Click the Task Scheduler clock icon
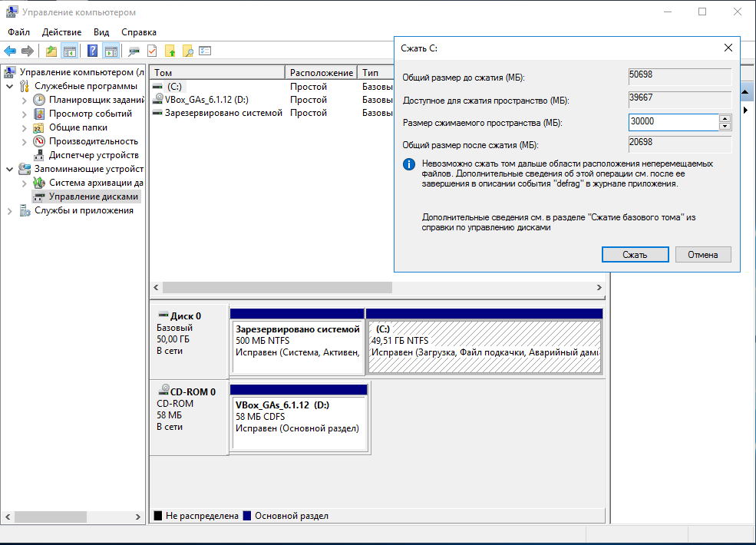The image size is (756, 545). coord(39,100)
